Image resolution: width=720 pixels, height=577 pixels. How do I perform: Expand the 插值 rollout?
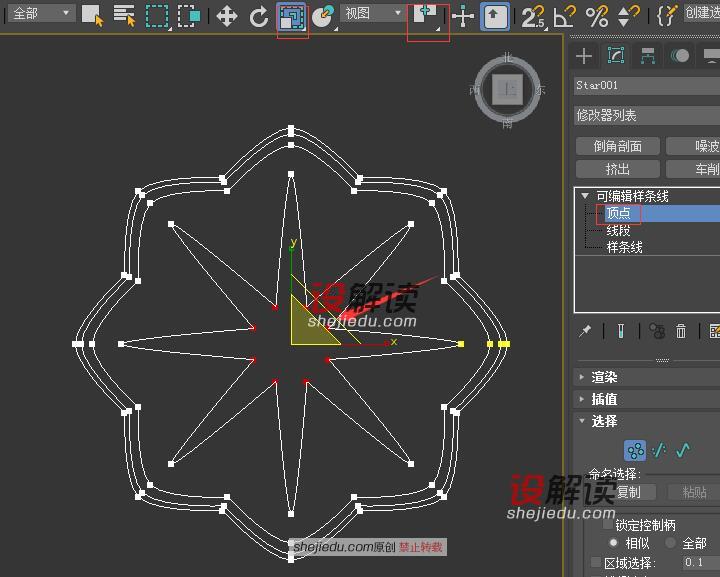tap(647, 399)
